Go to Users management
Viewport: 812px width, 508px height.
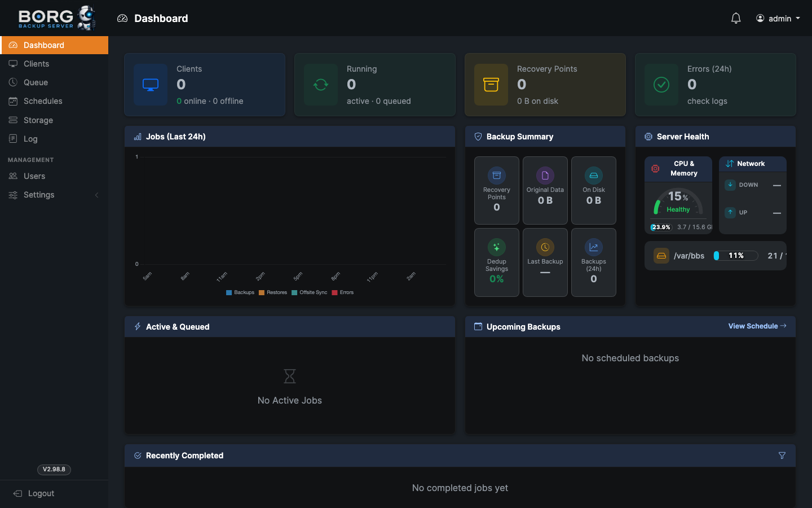pyautogui.click(x=54, y=176)
